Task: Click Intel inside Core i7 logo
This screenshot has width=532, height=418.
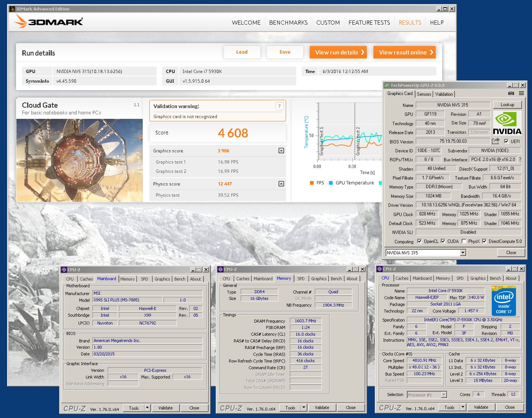Action: (504, 300)
